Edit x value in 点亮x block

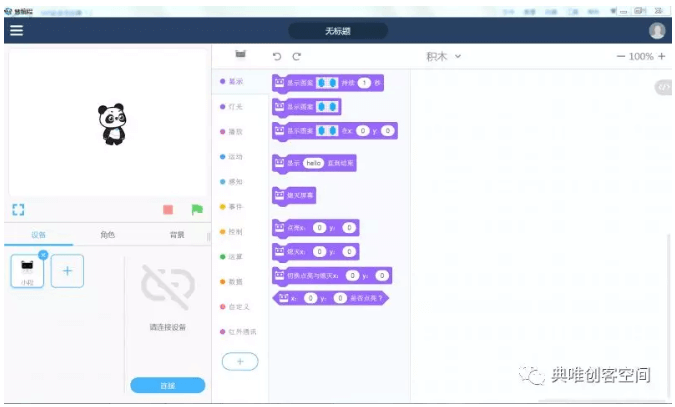click(319, 227)
